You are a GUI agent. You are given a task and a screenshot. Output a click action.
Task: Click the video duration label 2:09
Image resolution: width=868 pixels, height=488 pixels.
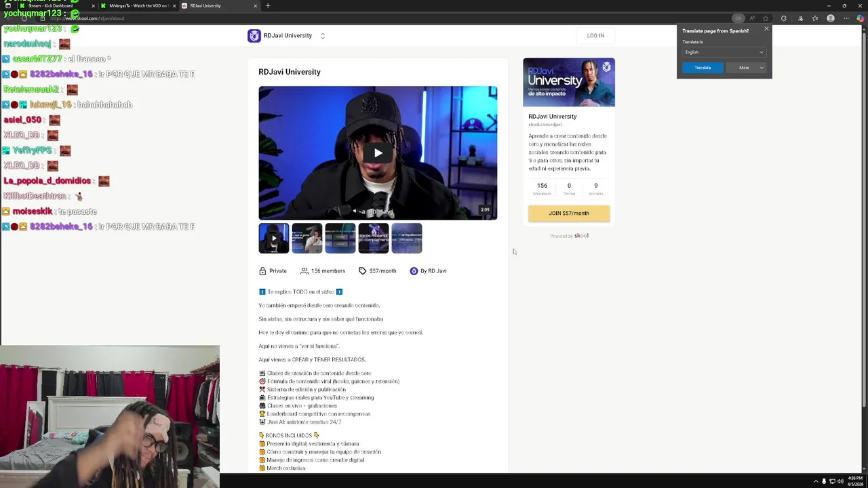coord(485,209)
